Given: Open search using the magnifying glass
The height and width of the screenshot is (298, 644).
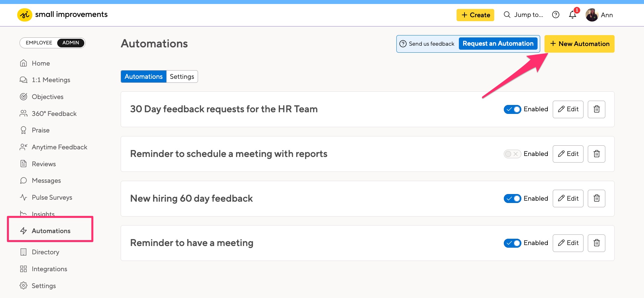Looking at the screenshot, I should coord(507,15).
